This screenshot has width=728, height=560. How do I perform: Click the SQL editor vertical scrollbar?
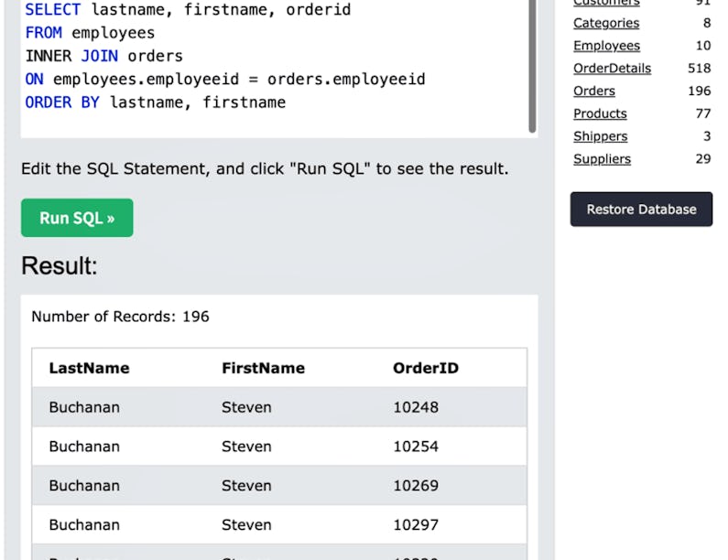(x=532, y=64)
